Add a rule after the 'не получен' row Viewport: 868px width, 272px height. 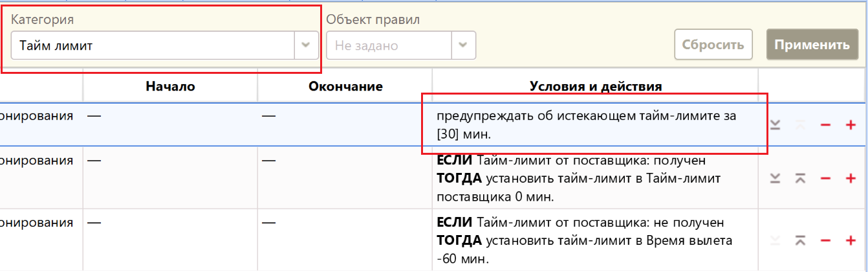tap(851, 241)
